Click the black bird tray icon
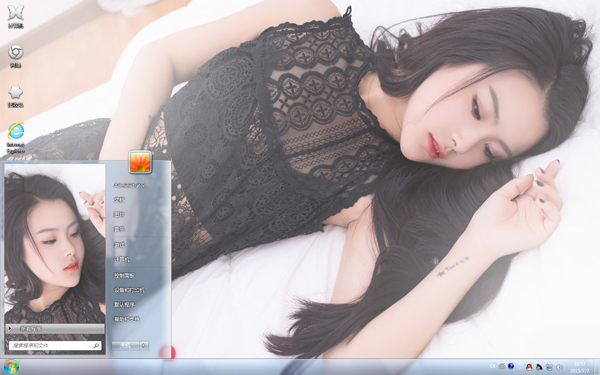 [539, 367]
